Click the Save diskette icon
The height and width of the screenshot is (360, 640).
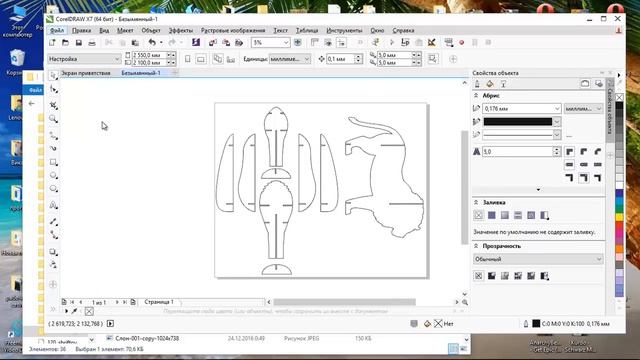point(79,42)
